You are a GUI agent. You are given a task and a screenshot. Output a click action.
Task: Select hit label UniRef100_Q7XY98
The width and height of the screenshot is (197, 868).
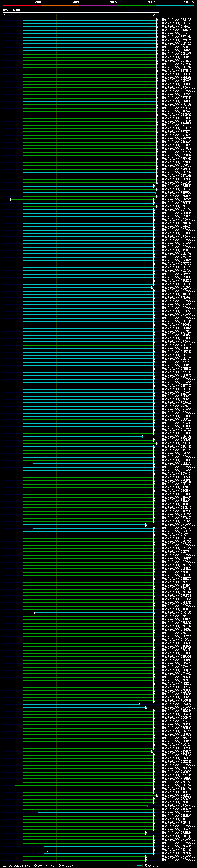[177, 443]
